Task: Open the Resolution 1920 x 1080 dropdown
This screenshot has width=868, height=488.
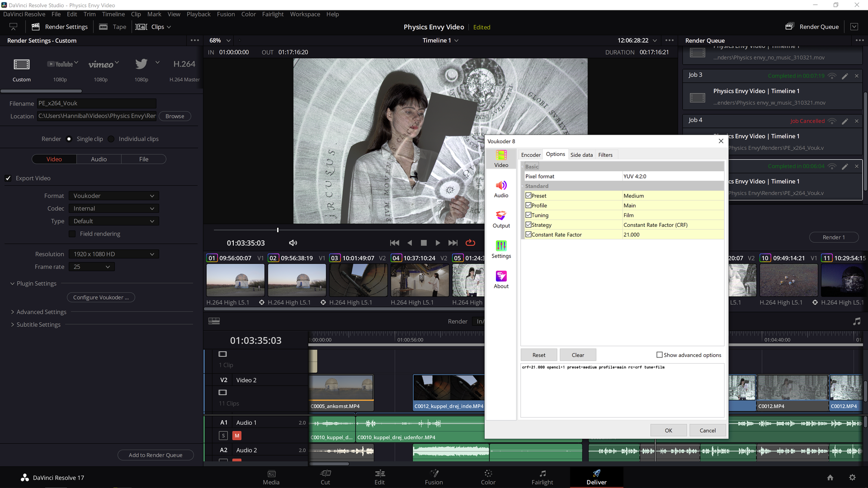Action: pos(114,254)
